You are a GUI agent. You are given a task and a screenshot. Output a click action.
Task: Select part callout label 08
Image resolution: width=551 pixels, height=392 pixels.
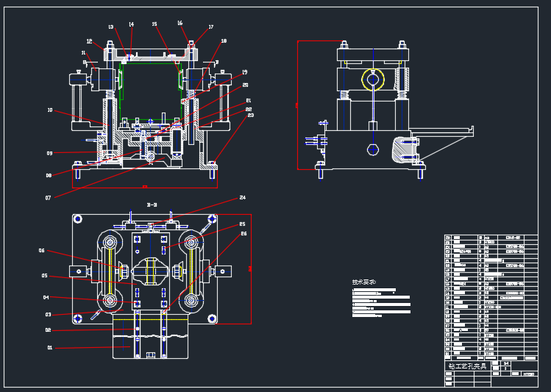coord(49,176)
